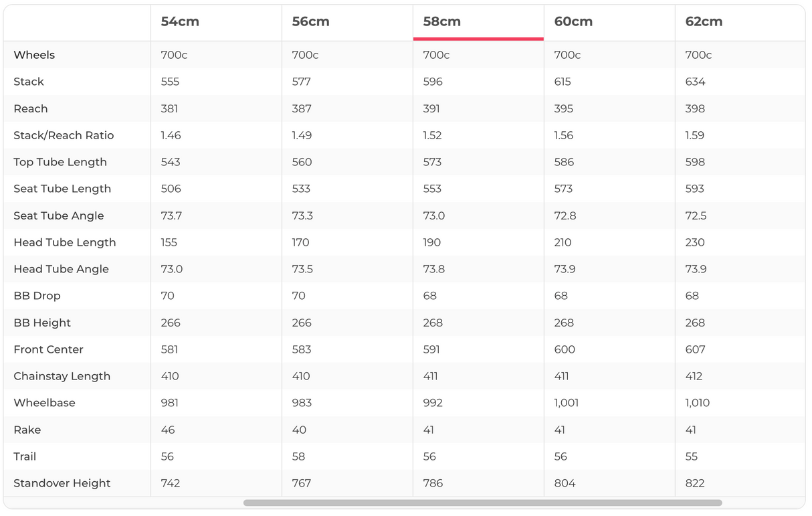Image resolution: width=812 pixels, height=516 pixels.
Task: Click the Top Tube Length row label
Action: click(x=60, y=162)
